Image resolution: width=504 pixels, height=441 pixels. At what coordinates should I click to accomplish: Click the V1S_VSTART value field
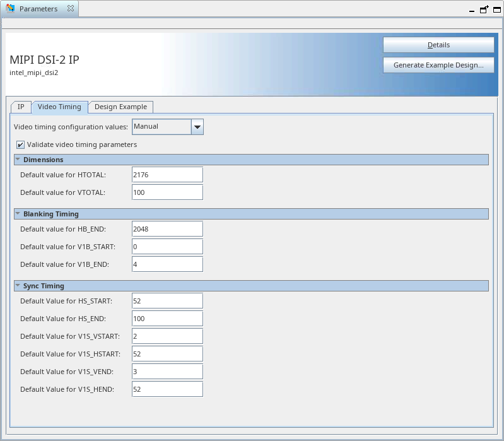coord(167,336)
